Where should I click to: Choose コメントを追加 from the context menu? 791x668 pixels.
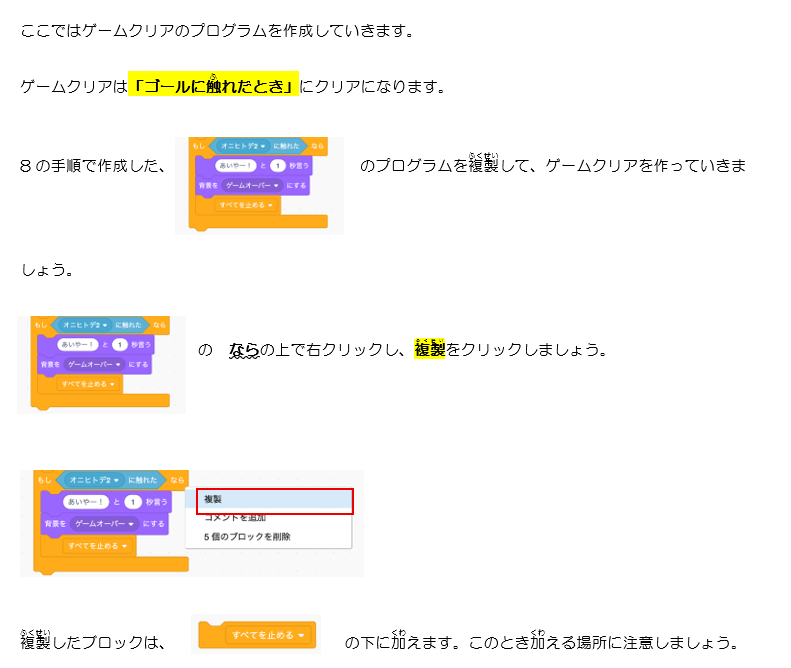(x=248, y=517)
